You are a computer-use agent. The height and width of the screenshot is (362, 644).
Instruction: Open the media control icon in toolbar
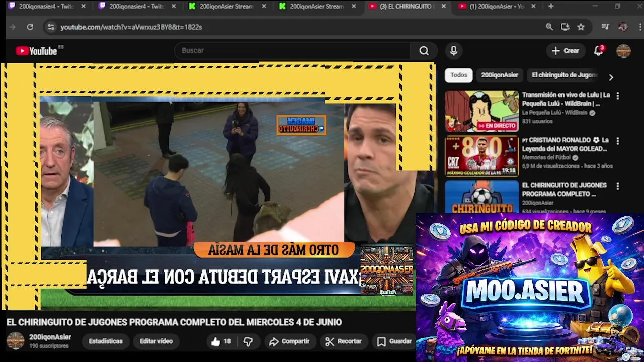(x=605, y=27)
